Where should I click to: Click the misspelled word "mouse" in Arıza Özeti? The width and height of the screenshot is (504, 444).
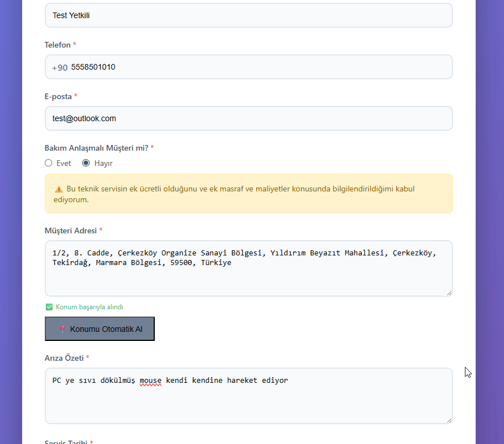(151, 380)
